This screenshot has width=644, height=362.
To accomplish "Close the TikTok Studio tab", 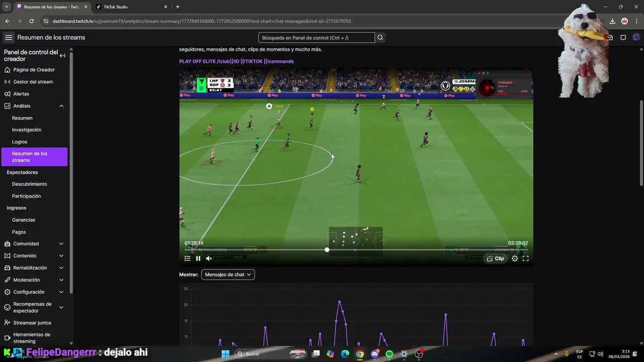I will point(166,7).
